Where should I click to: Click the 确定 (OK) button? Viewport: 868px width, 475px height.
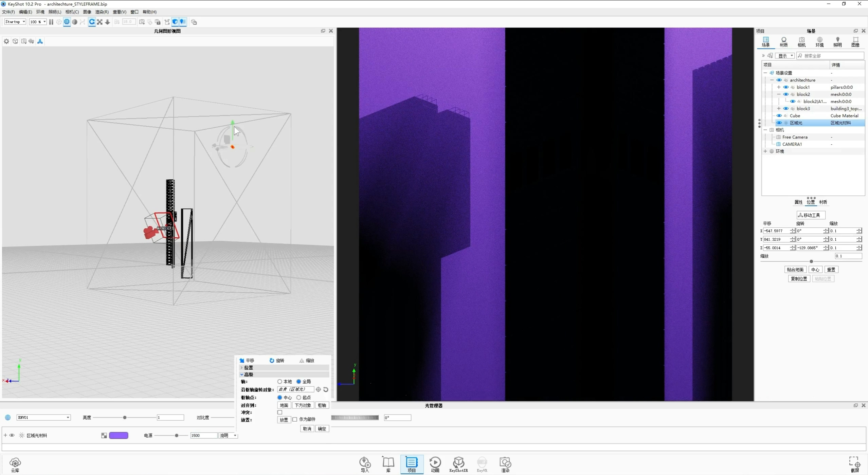coord(322,428)
